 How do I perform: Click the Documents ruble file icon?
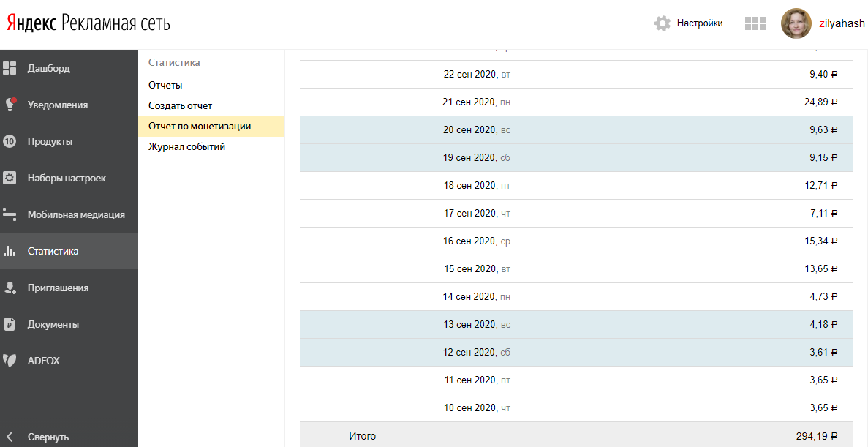tap(10, 324)
